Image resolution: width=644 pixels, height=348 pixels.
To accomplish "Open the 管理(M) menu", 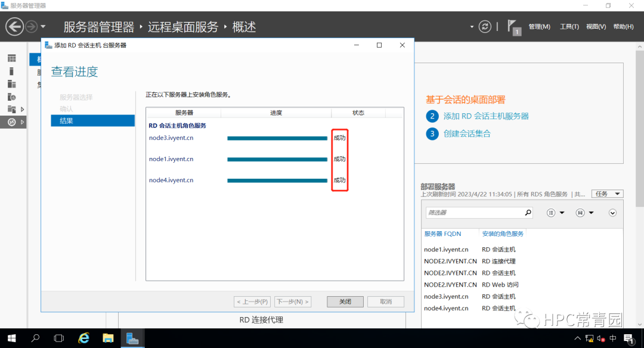I will tap(539, 27).
